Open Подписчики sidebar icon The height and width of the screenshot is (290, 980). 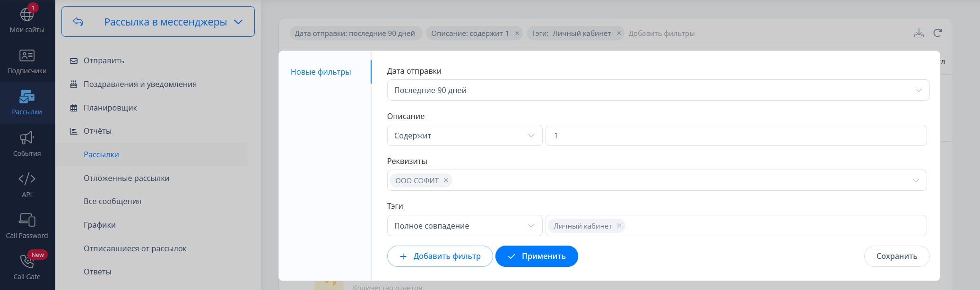coord(27,56)
